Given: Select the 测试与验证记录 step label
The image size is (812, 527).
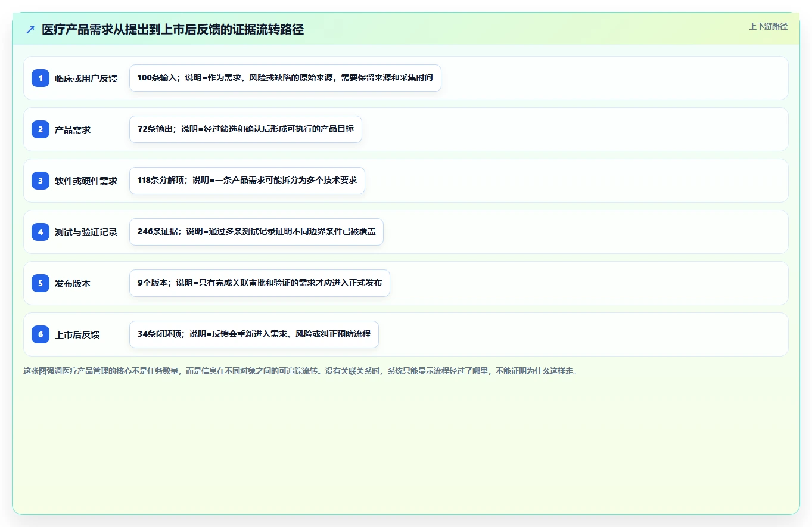Looking at the screenshot, I should tap(86, 232).
